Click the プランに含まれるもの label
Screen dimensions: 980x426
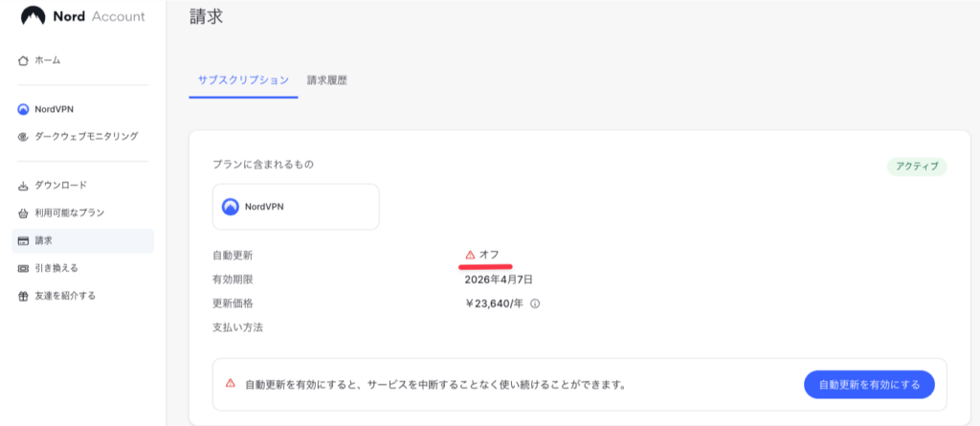tap(263, 166)
